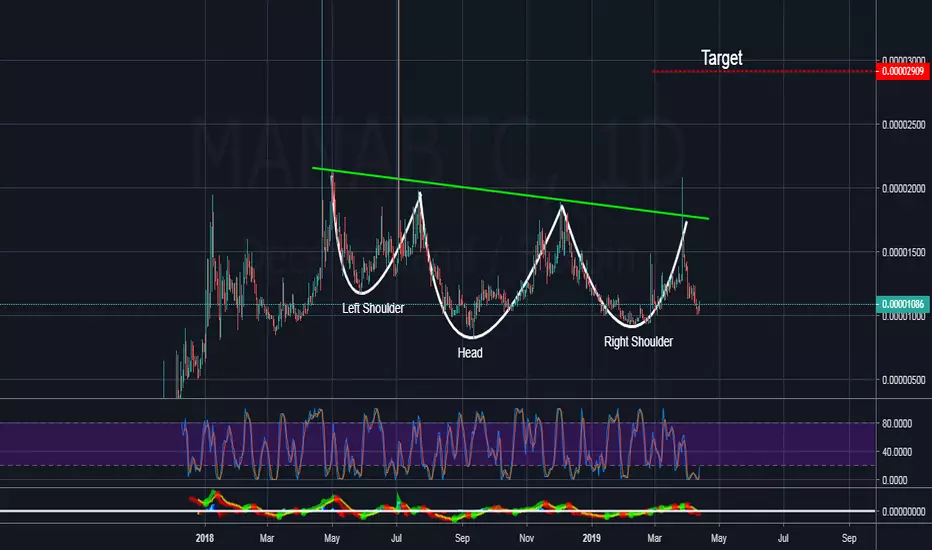Click the 0.00002500 price axis label
Screen dimensions: 932x550
(903, 125)
